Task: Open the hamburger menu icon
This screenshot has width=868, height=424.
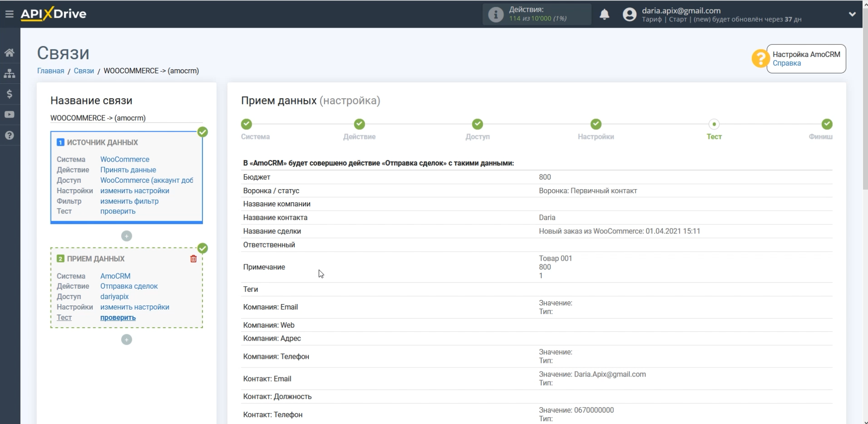Action: pos(9,14)
